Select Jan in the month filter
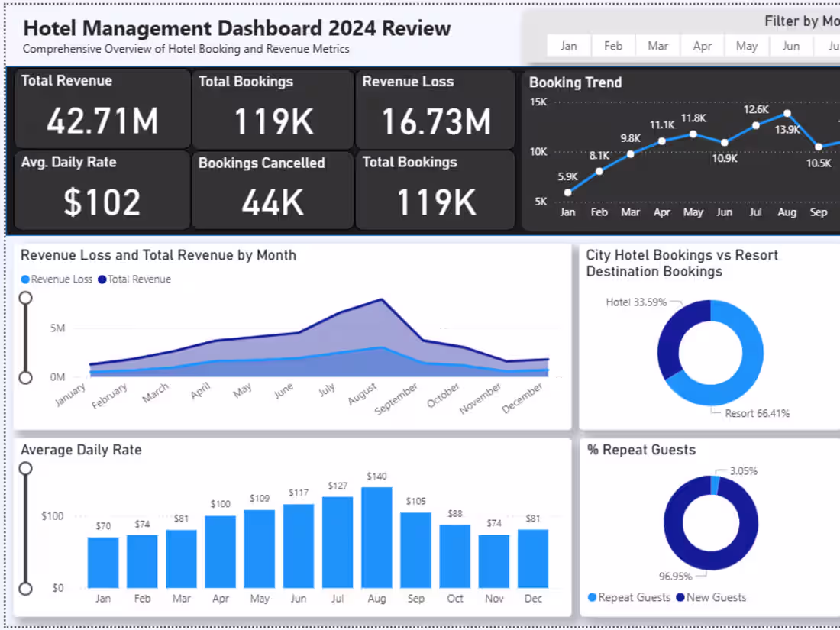The image size is (840, 630). click(568, 45)
